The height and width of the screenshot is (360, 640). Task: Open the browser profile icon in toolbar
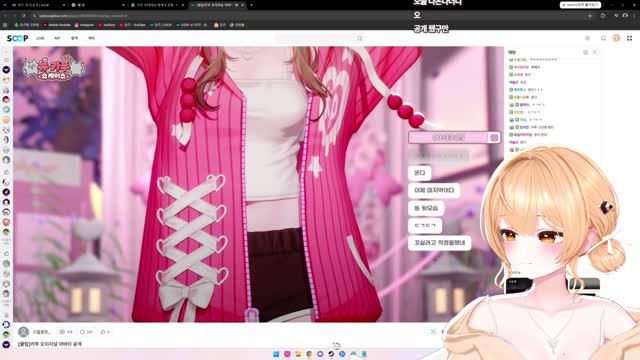point(626,16)
